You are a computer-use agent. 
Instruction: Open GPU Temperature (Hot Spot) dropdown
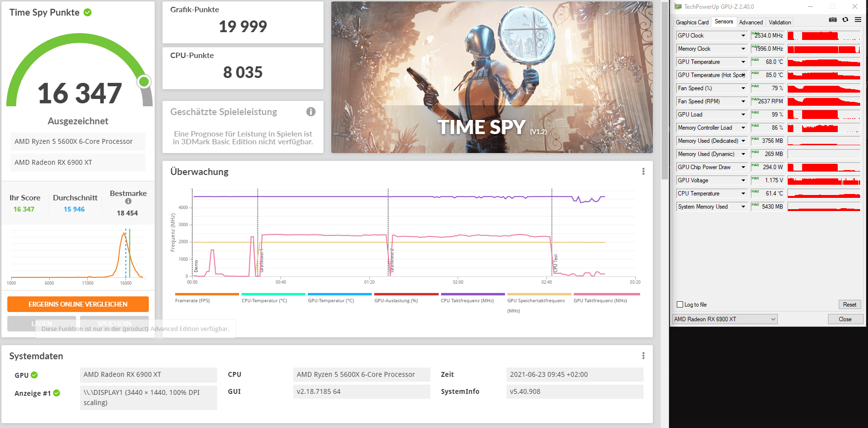(743, 75)
